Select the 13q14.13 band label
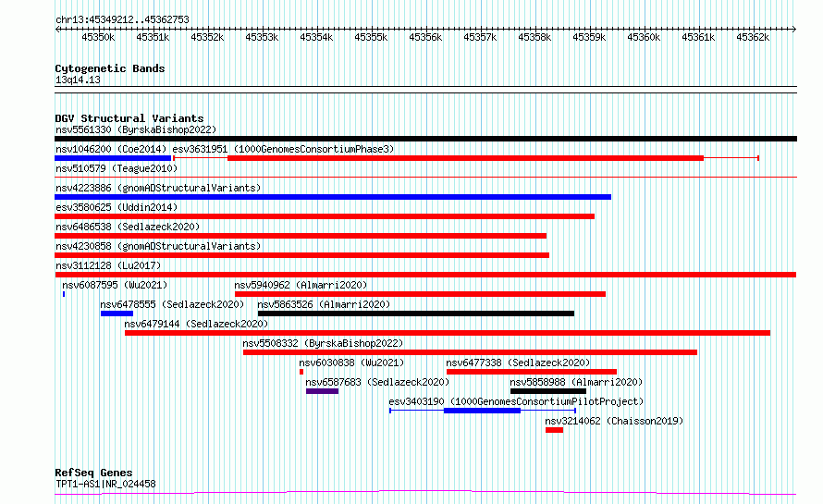The width and height of the screenshot is (823, 504). (x=78, y=80)
